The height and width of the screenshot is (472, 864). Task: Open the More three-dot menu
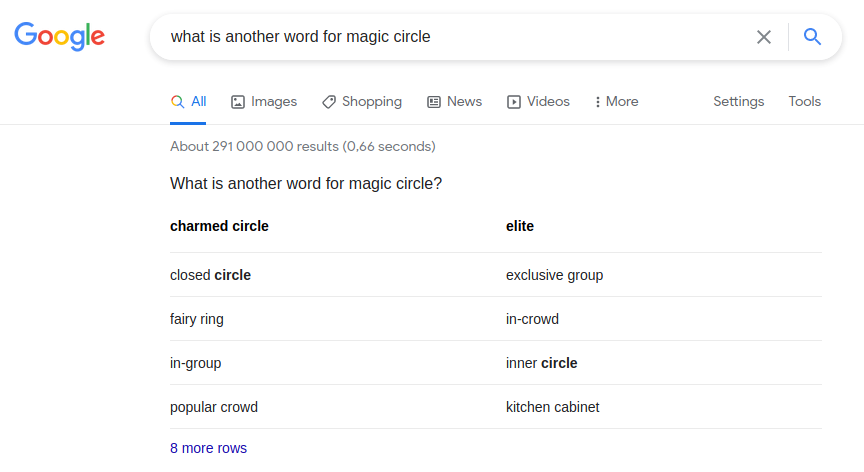coord(617,102)
